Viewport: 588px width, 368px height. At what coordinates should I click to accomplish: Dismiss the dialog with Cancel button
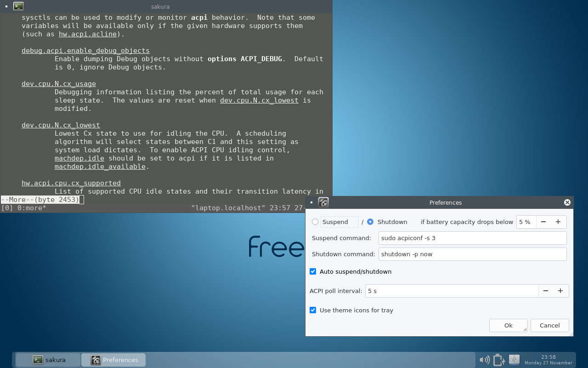pos(550,325)
